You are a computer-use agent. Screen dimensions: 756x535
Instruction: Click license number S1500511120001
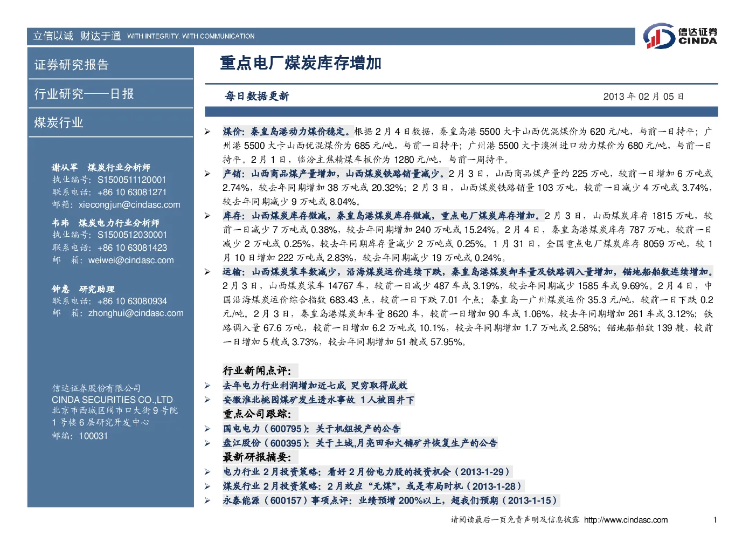[x=131, y=180]
